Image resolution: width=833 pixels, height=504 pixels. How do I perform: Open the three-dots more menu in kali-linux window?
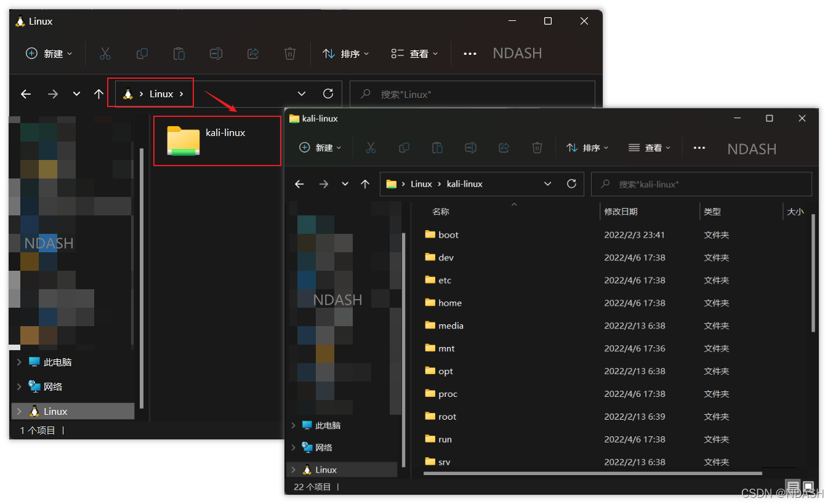(x=699, y=148)
